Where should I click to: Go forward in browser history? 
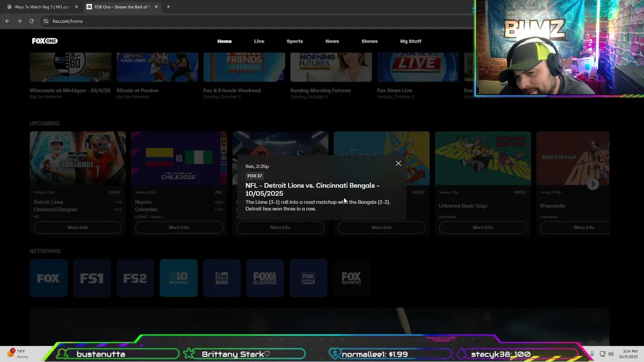[x=19, y=21]
